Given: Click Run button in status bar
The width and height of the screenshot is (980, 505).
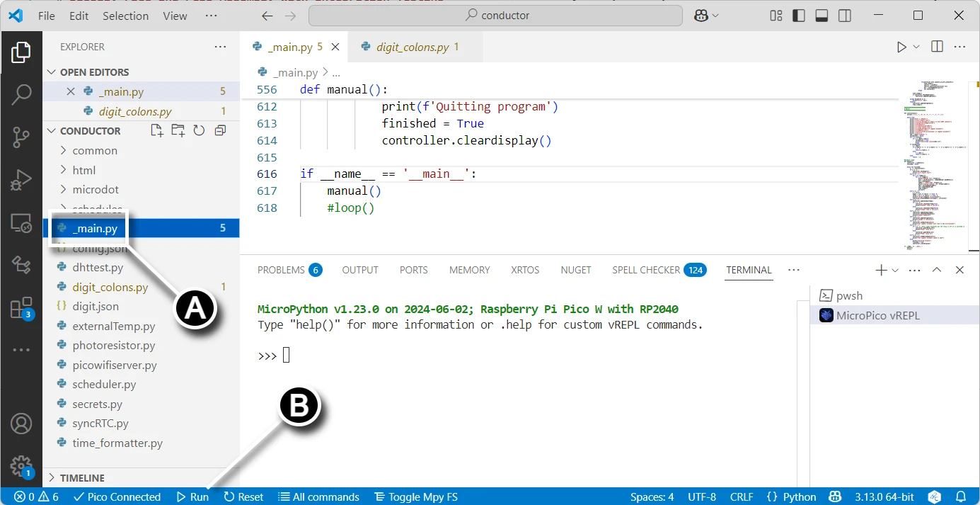Looking at the screenshot, I should coord(192,497).
